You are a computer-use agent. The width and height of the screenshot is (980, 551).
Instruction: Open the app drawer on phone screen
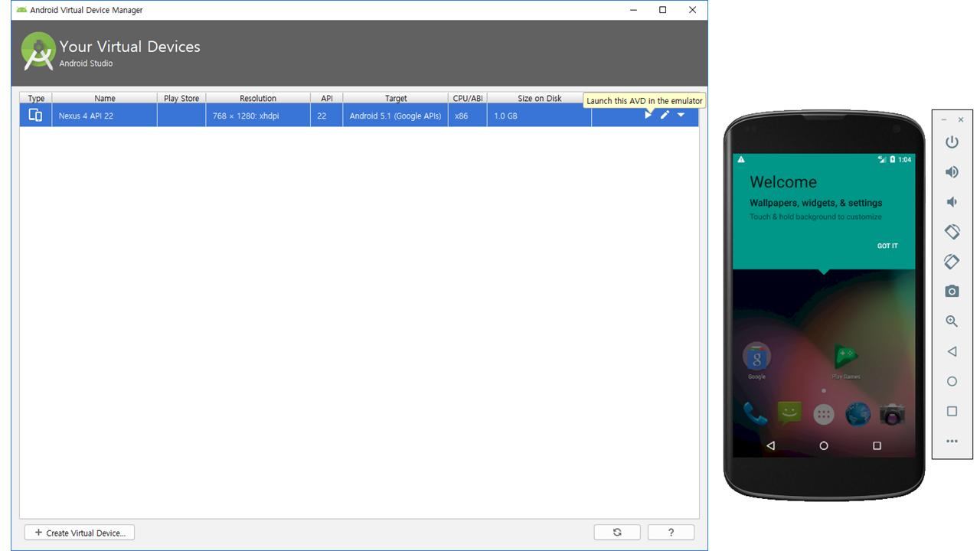(x=824, y=415)
